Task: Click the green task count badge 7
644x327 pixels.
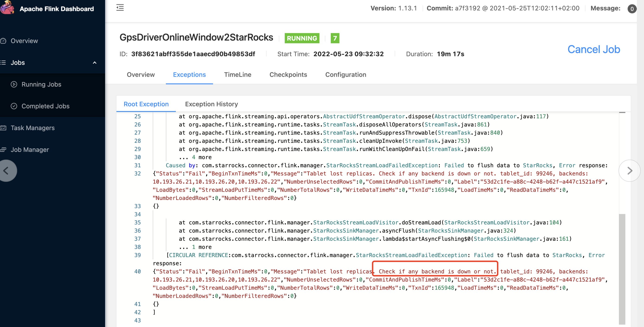Action: pyautogui.click(x=335, y=38)
